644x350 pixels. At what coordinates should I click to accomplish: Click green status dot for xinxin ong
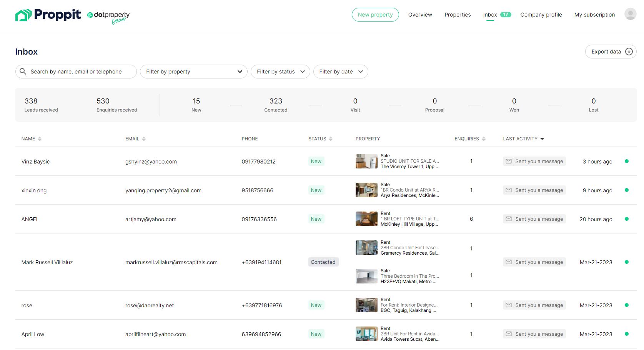pyautogui.click(x=627, y=190)
